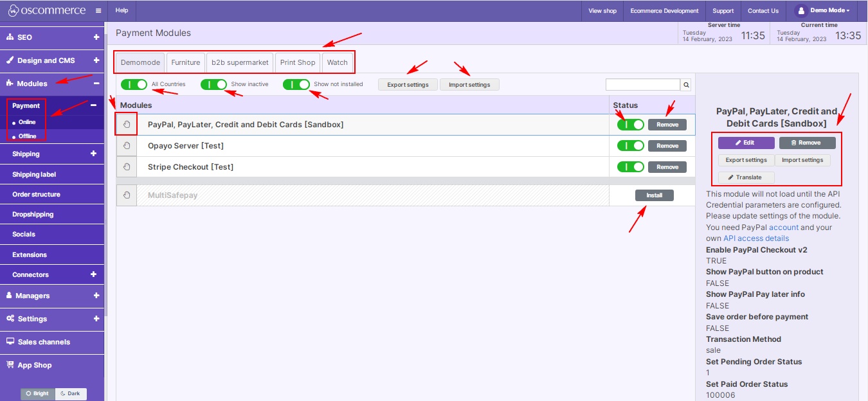Switch to Dark theme
868x401 pixels.
(x=71, y=393)
